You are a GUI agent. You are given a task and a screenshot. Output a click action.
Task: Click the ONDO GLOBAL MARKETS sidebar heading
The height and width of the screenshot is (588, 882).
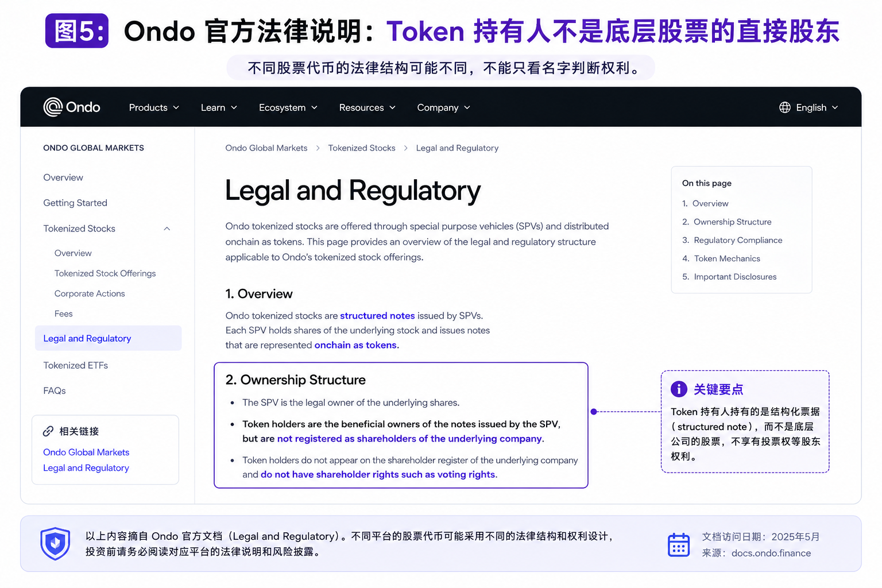[94, 148]
